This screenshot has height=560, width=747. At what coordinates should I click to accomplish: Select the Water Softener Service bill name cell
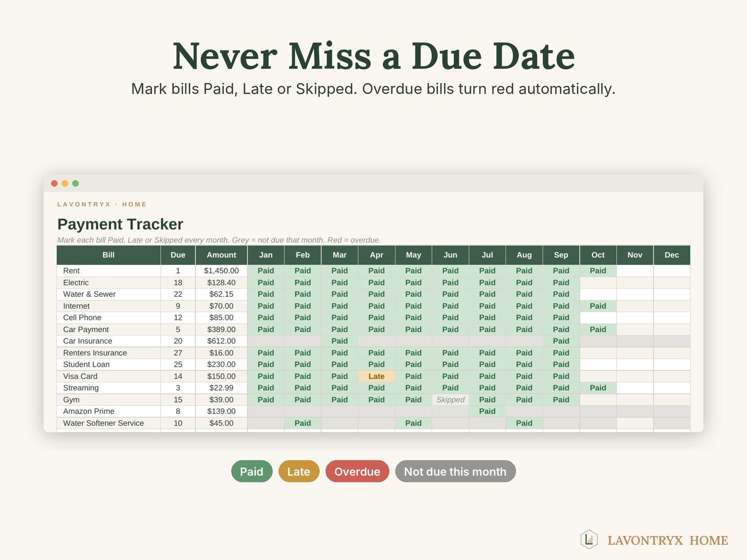[x=108, y=423]
